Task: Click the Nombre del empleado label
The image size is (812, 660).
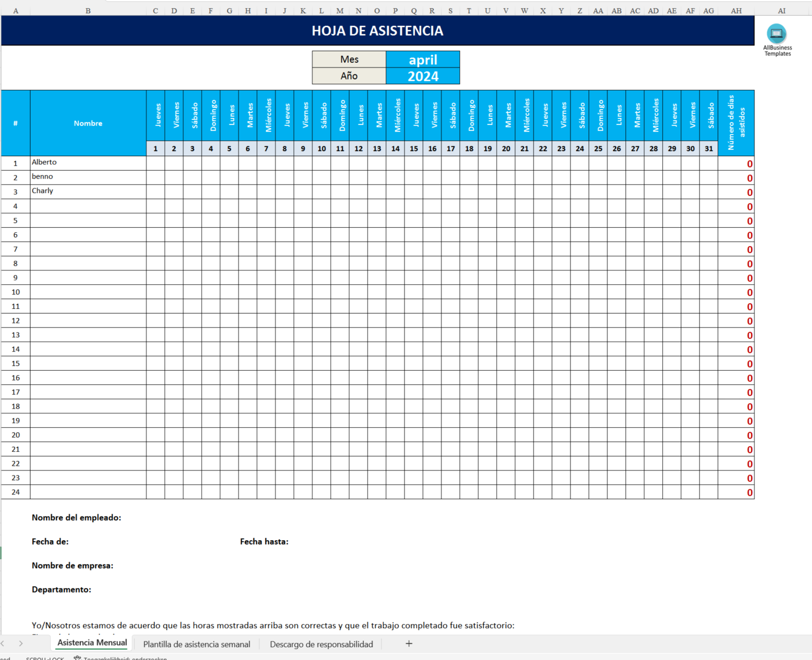Action: click(76, 518)
